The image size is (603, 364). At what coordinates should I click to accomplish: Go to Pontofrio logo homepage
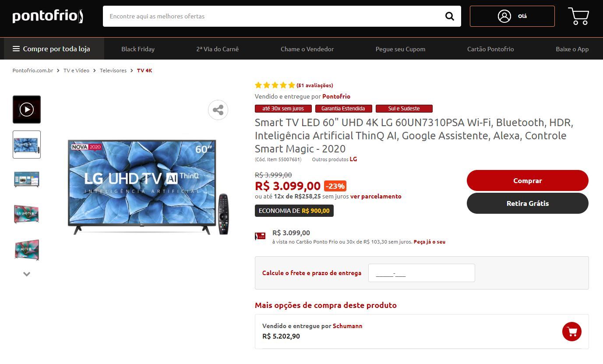tap(48, 17)
